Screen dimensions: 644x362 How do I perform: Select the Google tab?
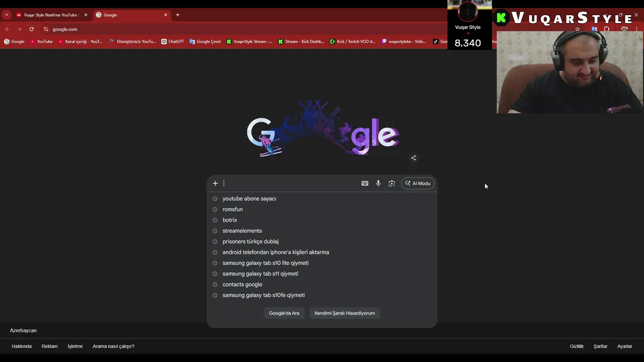[x=131, y=15]
